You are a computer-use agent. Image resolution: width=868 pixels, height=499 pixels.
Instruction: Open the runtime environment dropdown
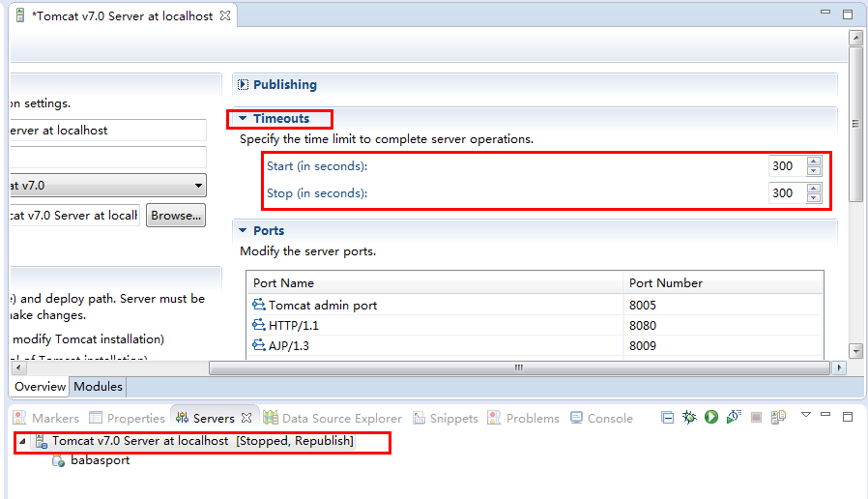pyautogui.click(x=198, y=186)
